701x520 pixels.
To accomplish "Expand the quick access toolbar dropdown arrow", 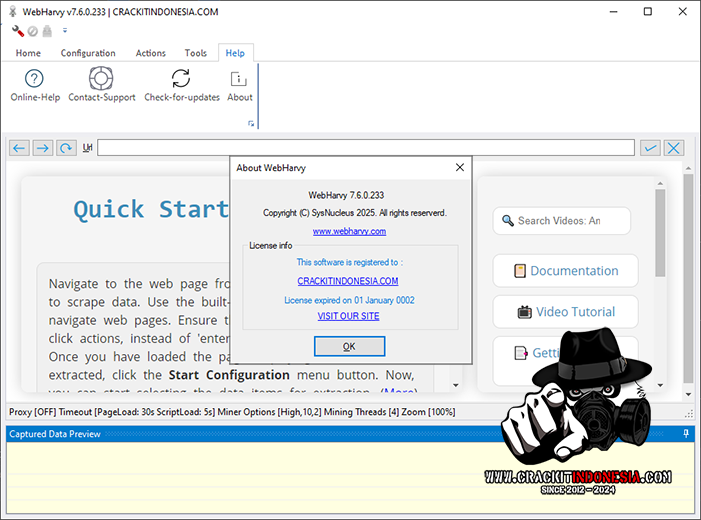I will tap(65, 31).
